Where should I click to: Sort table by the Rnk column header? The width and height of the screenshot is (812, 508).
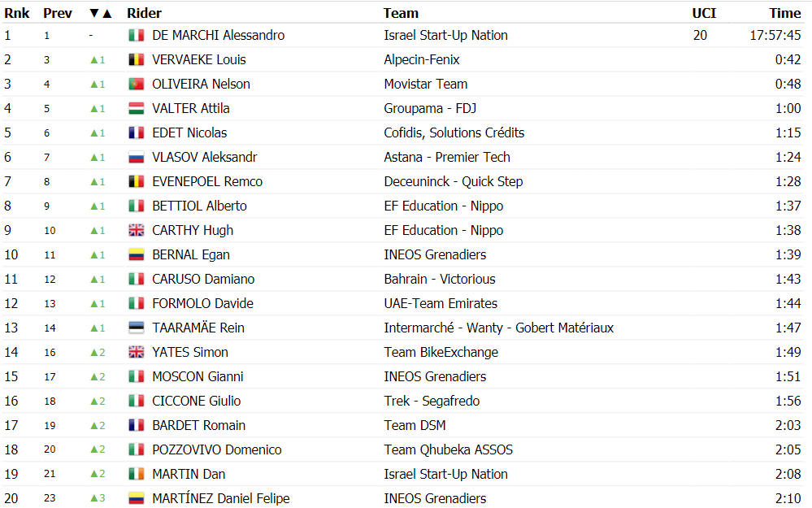point(17,14)
